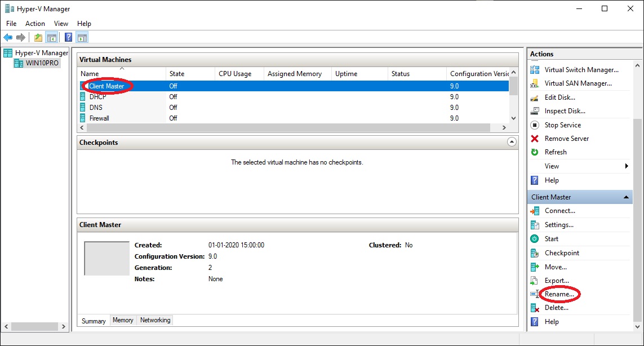Collapse the Checkpoints section
This screenshot has width=644, height=346.
(512, 142)
